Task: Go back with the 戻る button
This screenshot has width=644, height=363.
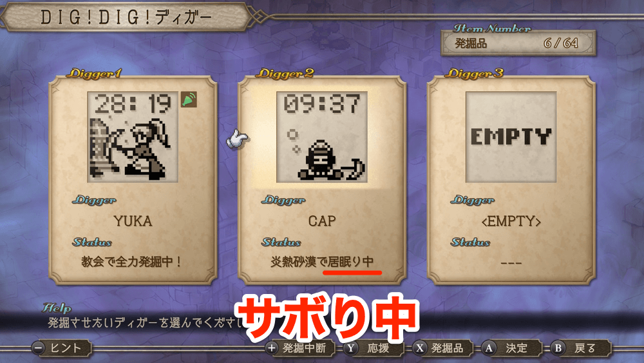Action: [581, 348]
